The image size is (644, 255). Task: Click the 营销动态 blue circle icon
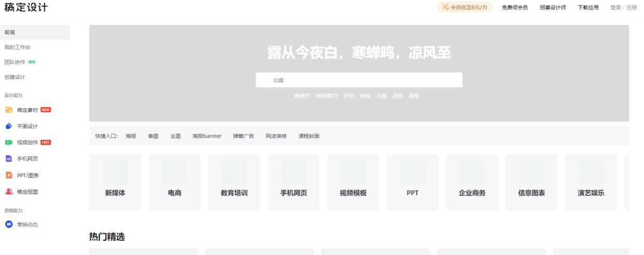pyautogui.click(x=8, y=224)
